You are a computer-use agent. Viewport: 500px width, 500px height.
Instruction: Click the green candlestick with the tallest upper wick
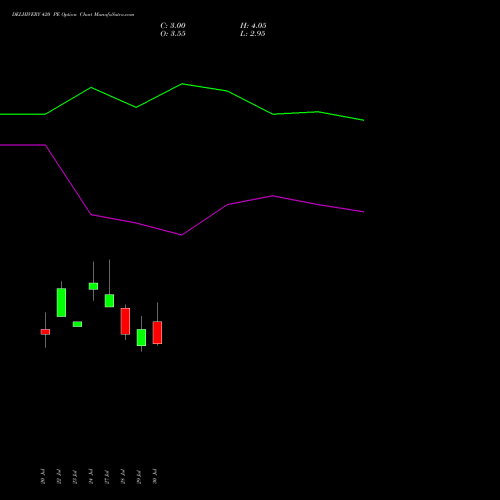[109, 300]
